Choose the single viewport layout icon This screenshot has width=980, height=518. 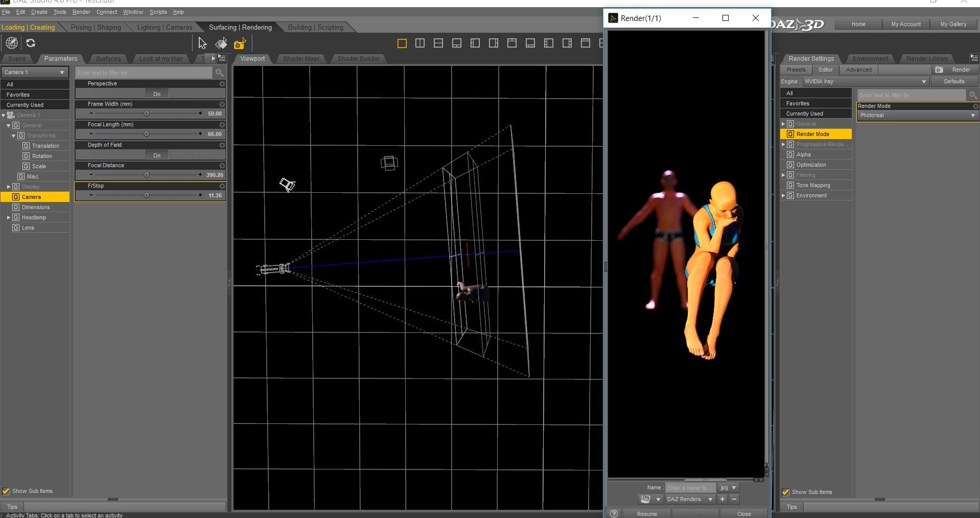pyautogui.click(x=402, y=43)
